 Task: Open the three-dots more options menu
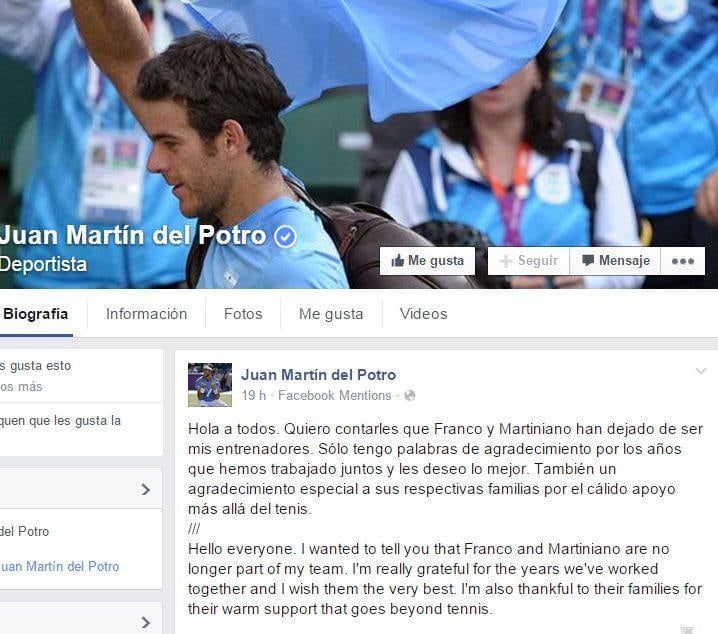tap(683, 261)
